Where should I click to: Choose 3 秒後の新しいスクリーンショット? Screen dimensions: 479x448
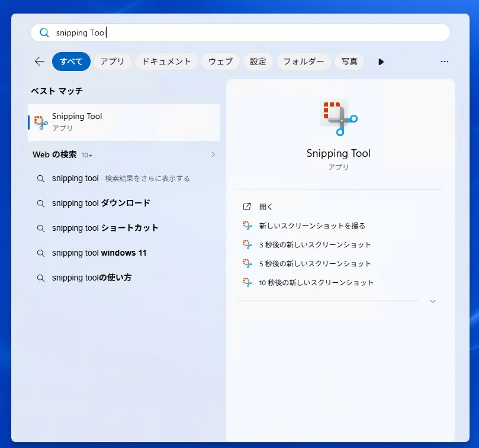315,244
